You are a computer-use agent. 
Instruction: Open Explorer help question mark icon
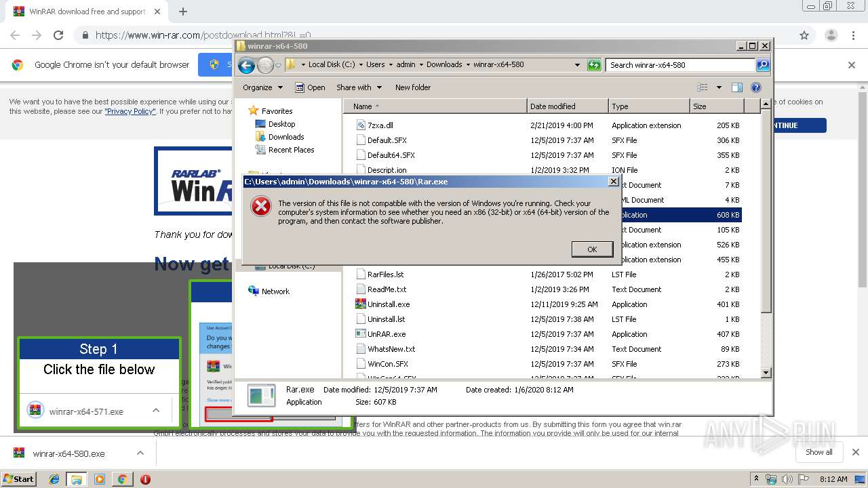(756, 87)
